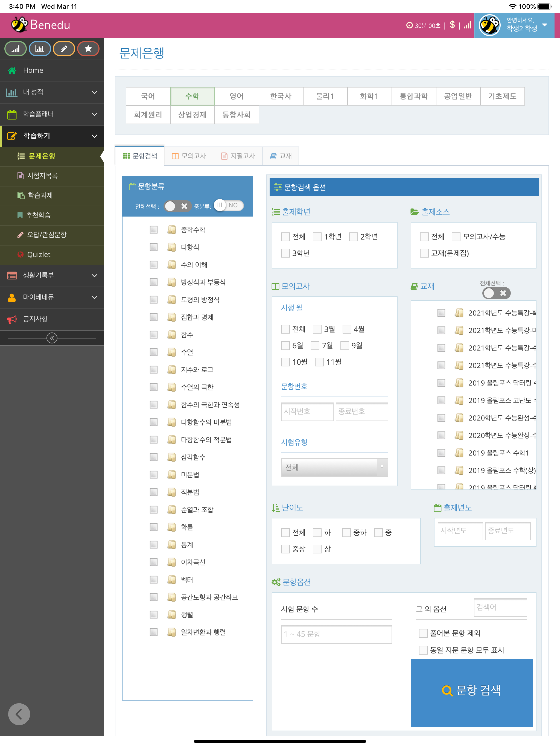Open 공지사항 in the sidebar
This screenshot has height=747, width=560.
coord(52,319)
